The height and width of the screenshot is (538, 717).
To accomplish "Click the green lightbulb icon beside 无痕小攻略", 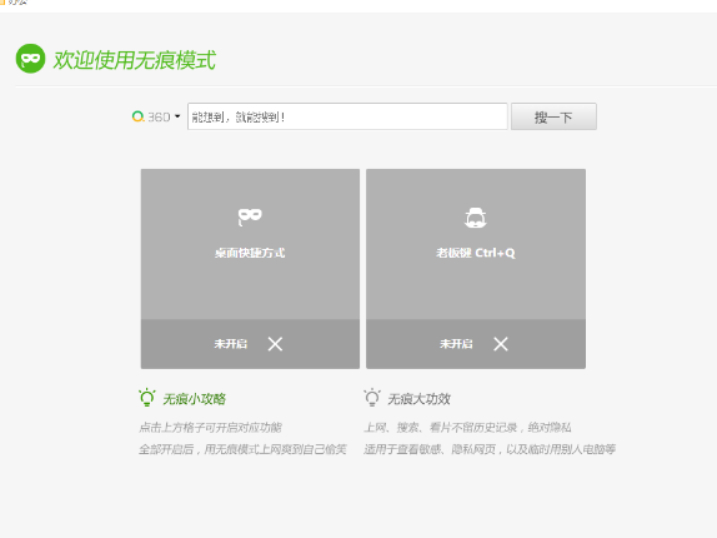I will (x=147, y=398).
